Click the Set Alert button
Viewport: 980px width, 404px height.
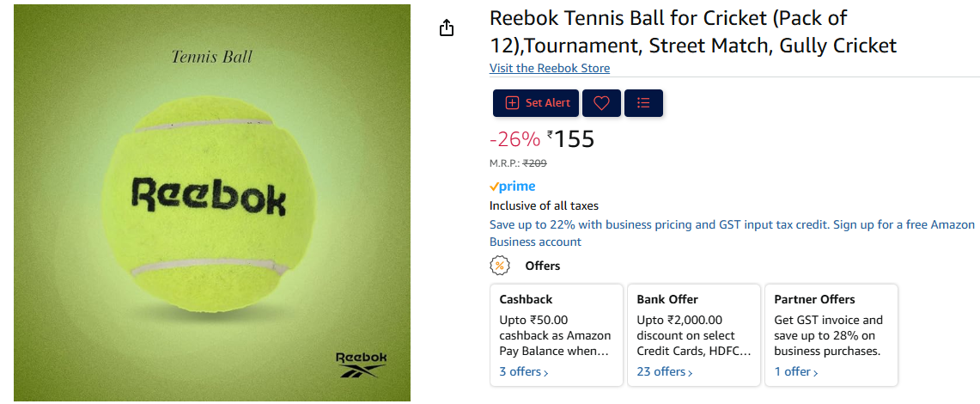tap(537, 103)
